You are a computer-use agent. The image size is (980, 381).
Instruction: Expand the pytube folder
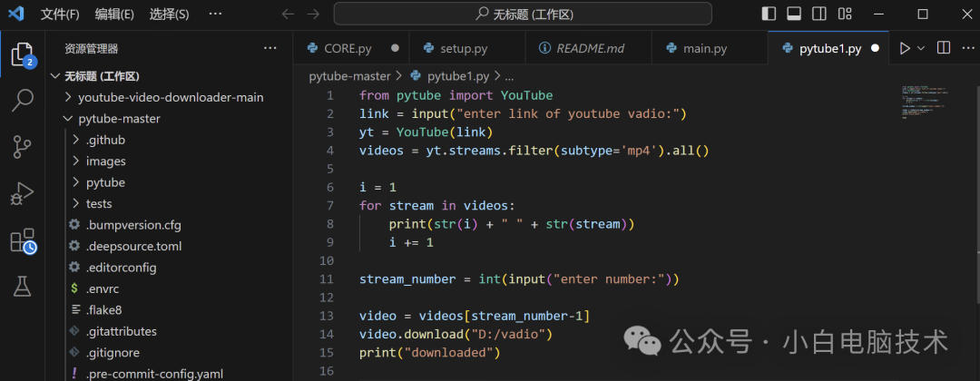tap(170, 182)
